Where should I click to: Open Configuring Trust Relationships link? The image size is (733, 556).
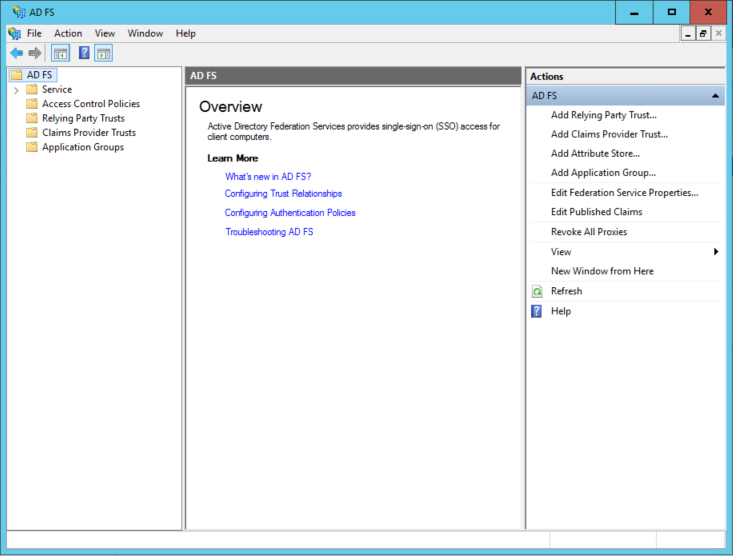(283, 194)
